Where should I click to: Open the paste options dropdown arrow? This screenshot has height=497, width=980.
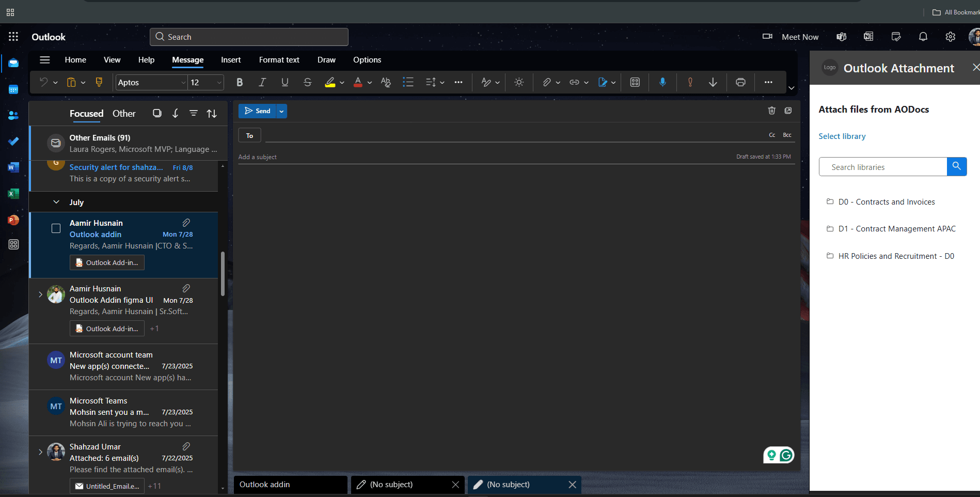click(x=83, y=83)
